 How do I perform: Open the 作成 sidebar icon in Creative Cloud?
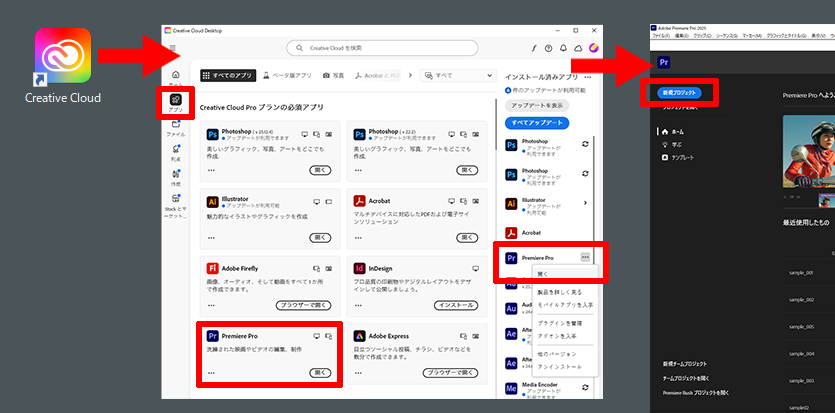pyautogui.click(x=176, y=174)
